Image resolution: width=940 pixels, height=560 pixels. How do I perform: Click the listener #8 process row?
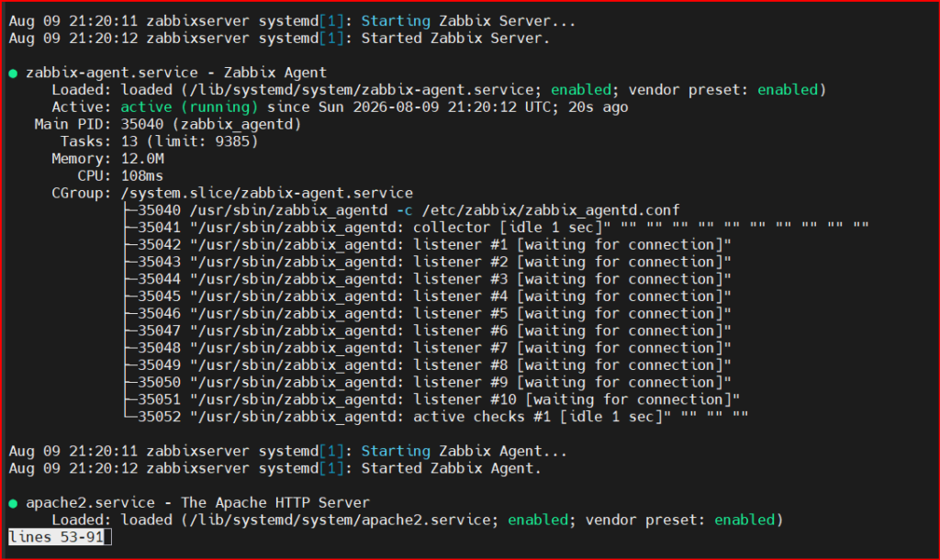(x=428, y=365)
